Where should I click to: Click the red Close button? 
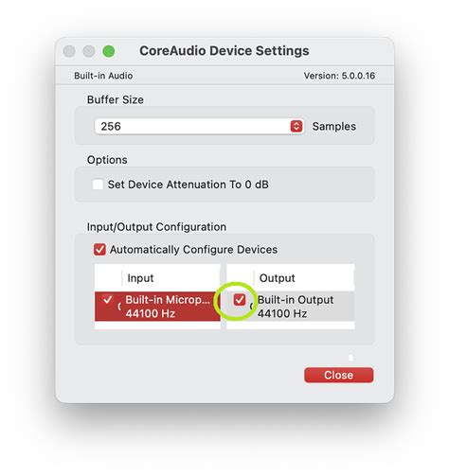click(338, 375)
